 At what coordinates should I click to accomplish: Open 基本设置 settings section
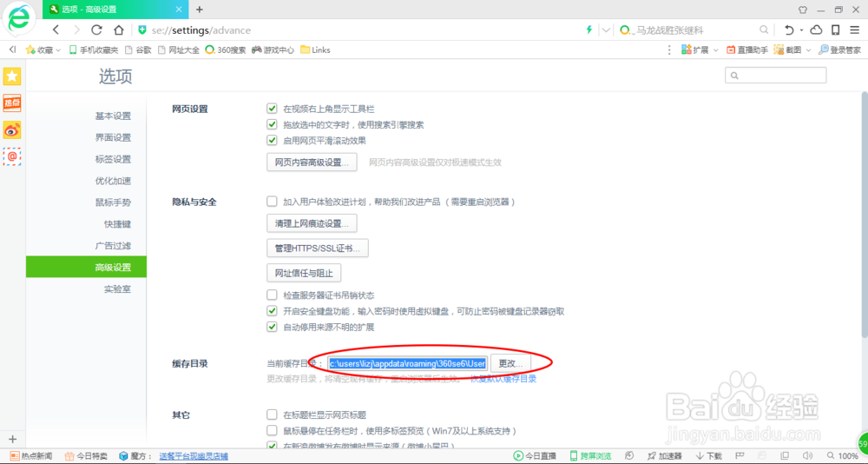pos(113,116)
